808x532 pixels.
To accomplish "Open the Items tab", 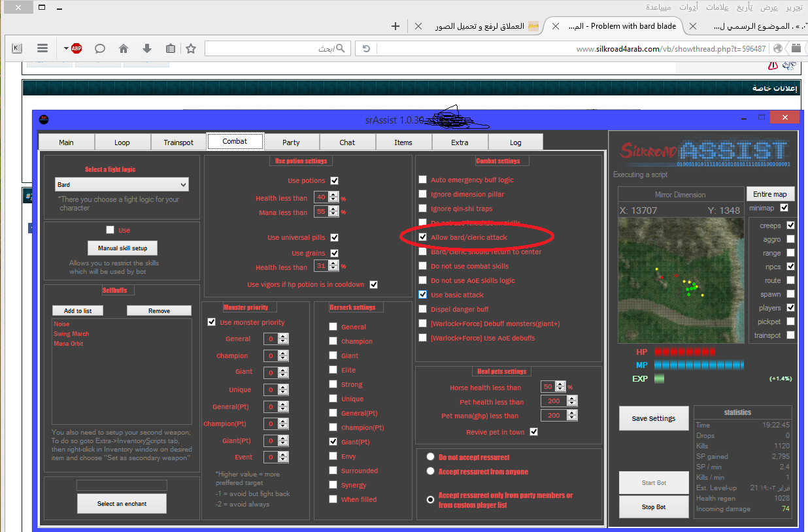I will tap(403, 142).
